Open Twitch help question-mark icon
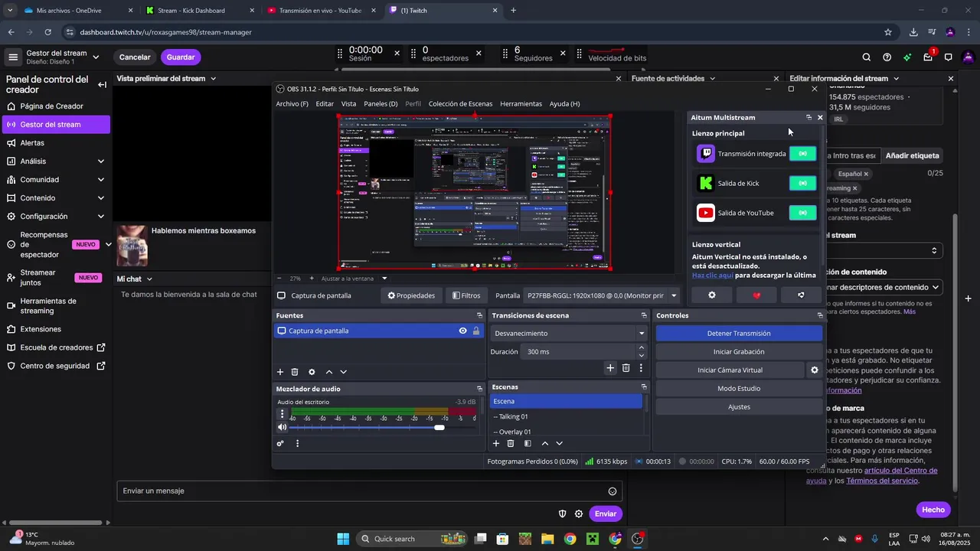The image size is (980, 551). pyautogui.click(x=887, y=57)
